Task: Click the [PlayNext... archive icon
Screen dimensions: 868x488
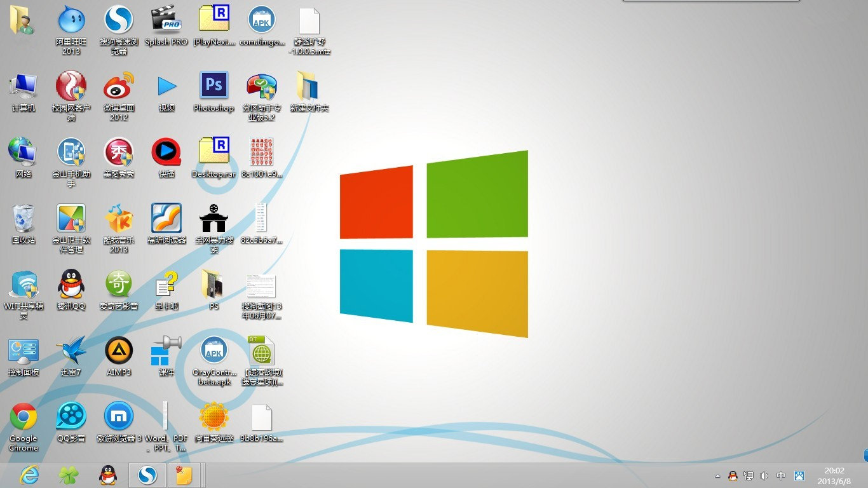Action: pyautogui.click(x=214, y=25)
